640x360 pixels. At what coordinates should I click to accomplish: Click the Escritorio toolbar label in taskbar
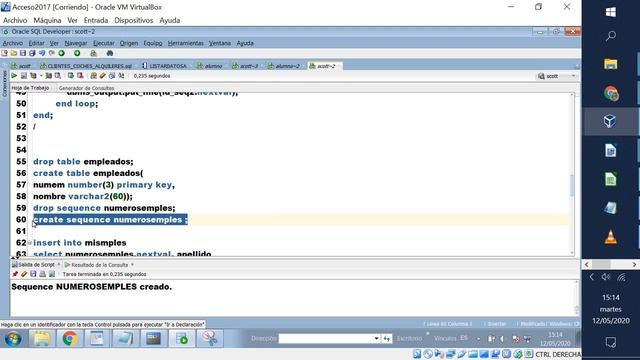[409, 338]
